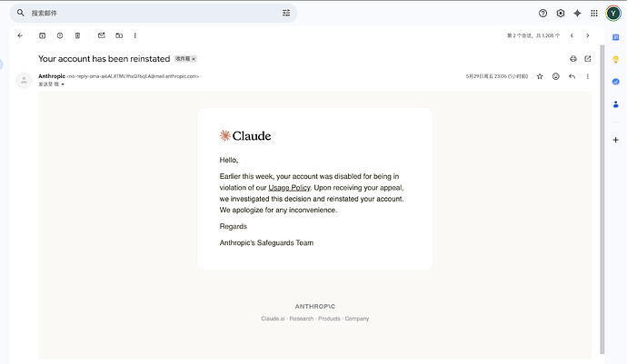Viewport: 627px width, 364px height.
Task: Open Google Keep side panel icon
Action: pos(616,60)
